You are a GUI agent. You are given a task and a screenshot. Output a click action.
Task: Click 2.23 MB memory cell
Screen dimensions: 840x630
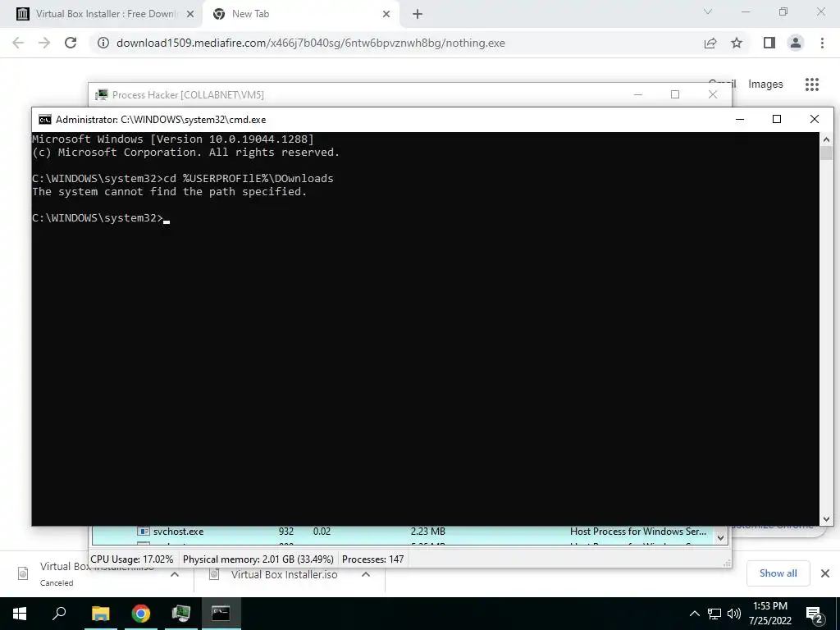pyautogui.click(x=427, y=532)
